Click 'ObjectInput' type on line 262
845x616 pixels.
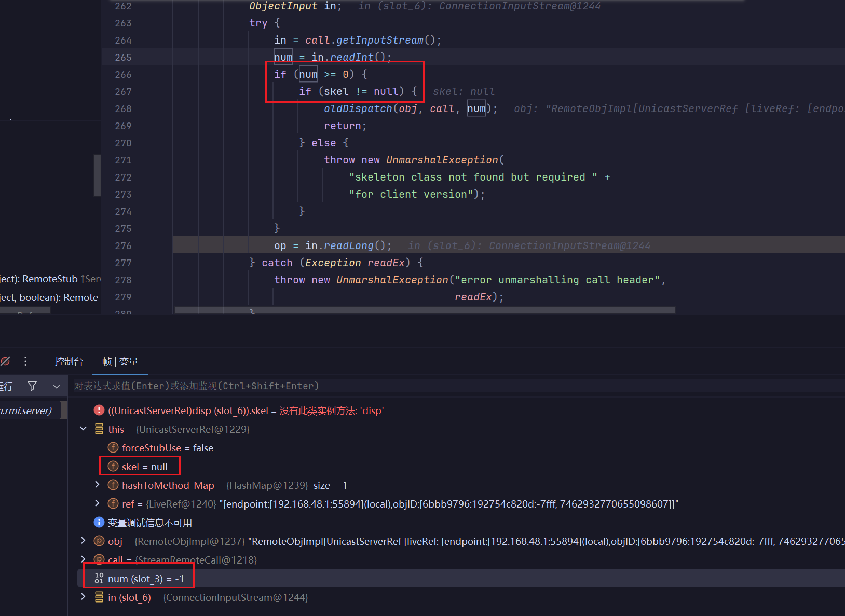(283, 6)
